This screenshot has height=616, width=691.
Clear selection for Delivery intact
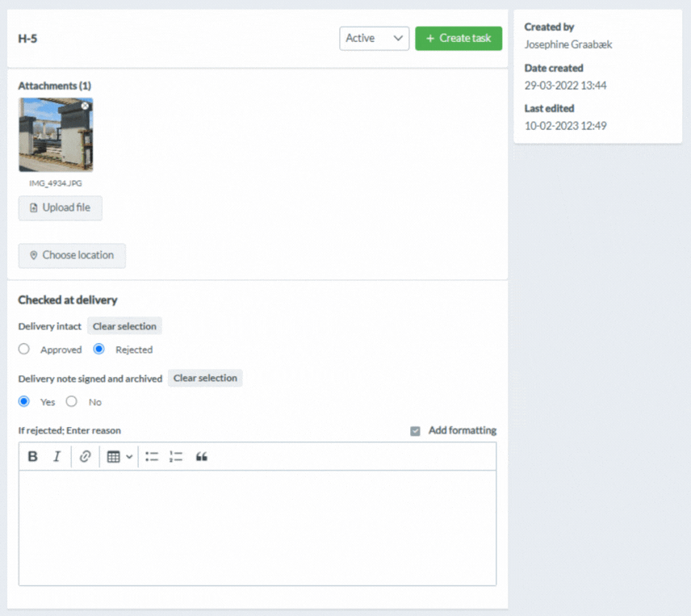pyautogui.click(x=124, y=326)
